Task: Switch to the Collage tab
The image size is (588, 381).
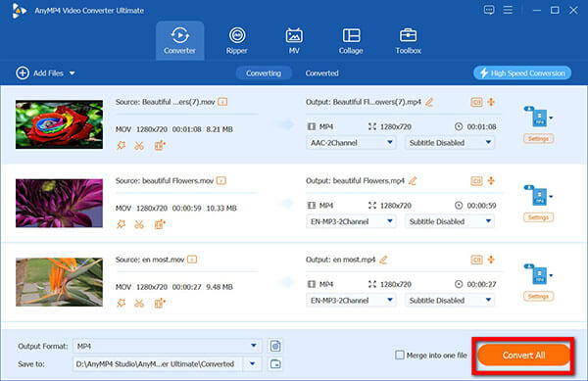Action: click(351, 40)
